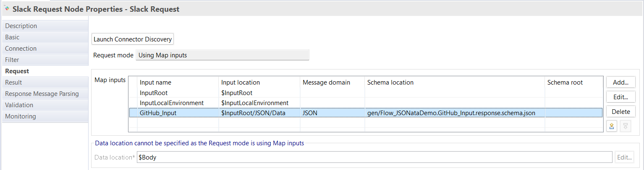Open the Description tab

(45, 26)
